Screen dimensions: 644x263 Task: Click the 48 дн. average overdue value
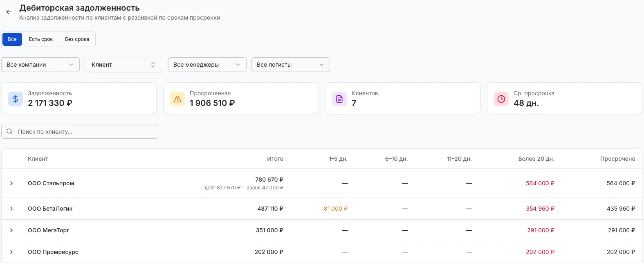tap(526, 103)
